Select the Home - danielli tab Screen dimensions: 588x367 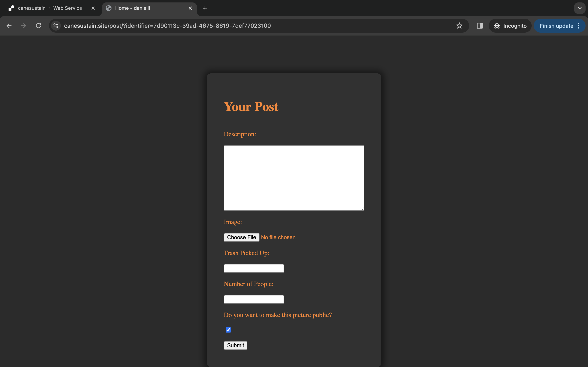146,8
